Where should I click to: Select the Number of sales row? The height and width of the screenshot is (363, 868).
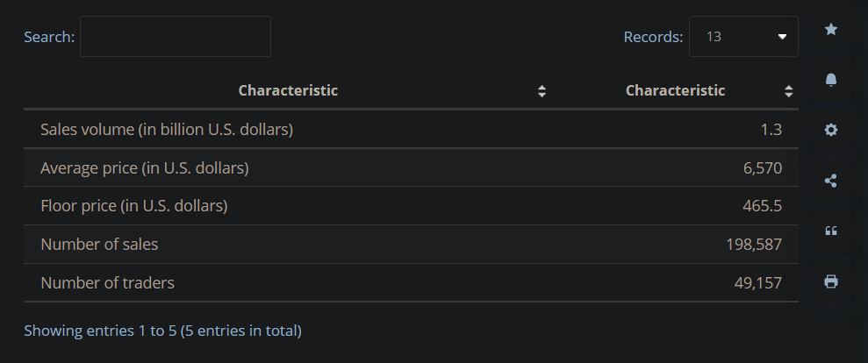pos(411,244)
